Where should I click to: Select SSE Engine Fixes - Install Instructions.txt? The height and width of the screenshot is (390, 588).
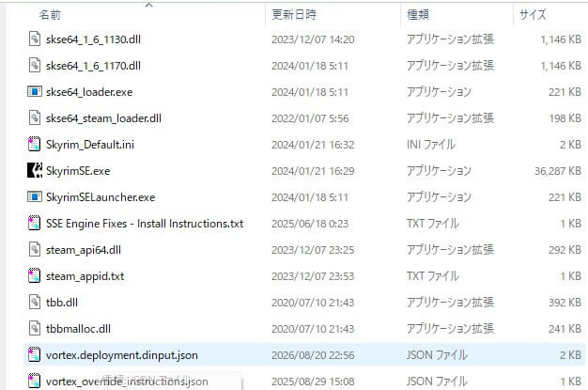point(145,224)
